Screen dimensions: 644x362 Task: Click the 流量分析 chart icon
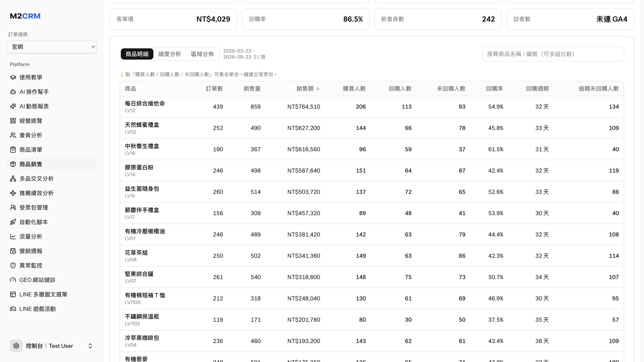pyautogui.click(x=13, y=237)
